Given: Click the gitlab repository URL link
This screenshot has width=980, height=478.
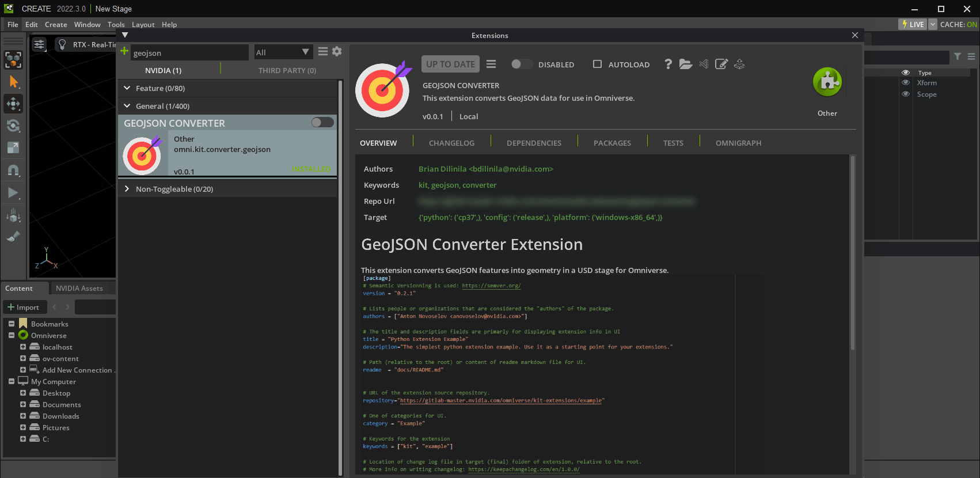Looking at the screenshot, I should coord(501,400).
